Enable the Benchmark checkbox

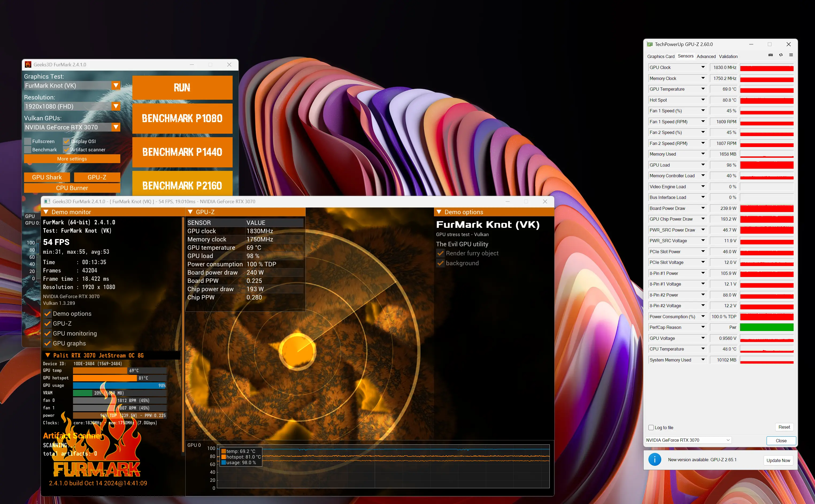[x=28, y=150]
